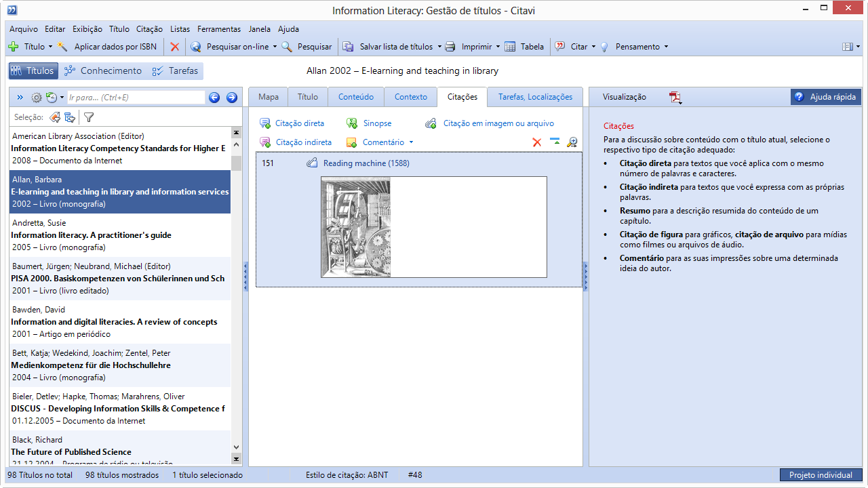Screen dimensions: 868x488
Task: Select Andretta Information literacy entry
Action: coord(120,235)
